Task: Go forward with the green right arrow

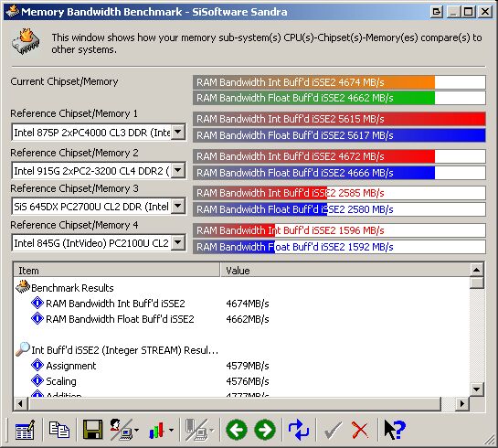Action: [x=265, y=430]
